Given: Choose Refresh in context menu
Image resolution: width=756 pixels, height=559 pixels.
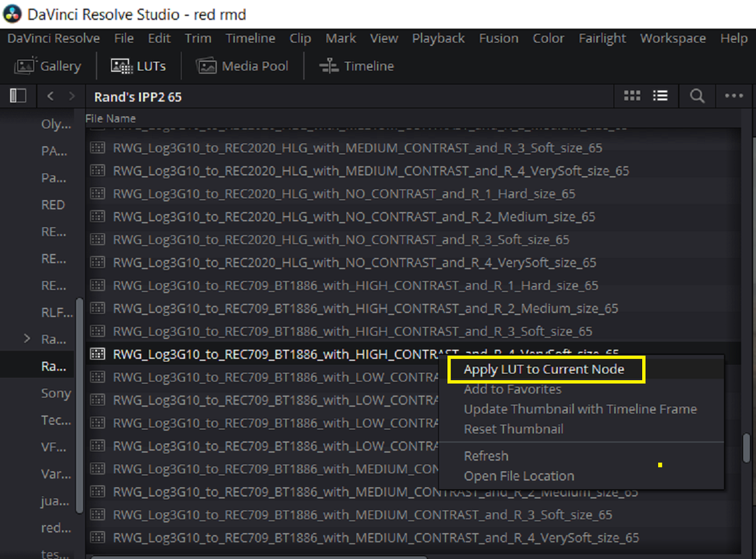Looking at the screenshot, I should pos(486,456).
